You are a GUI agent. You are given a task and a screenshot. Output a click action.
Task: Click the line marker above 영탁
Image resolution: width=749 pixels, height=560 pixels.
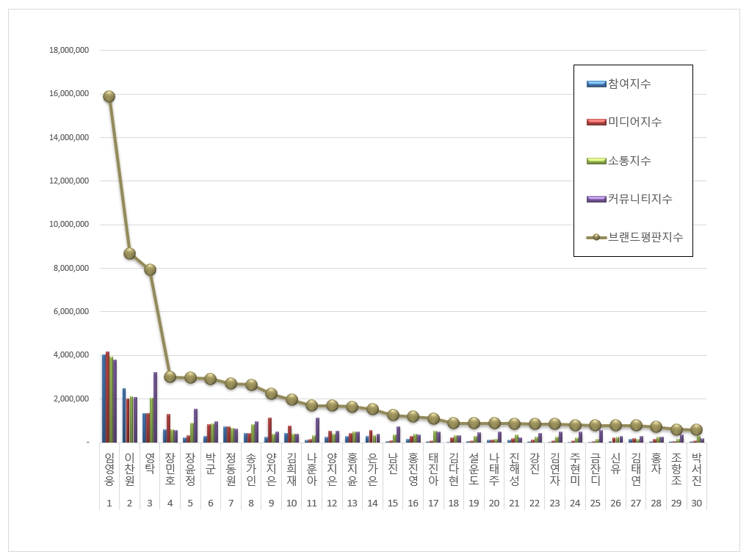pyautogui.click(x=150, y=270)
